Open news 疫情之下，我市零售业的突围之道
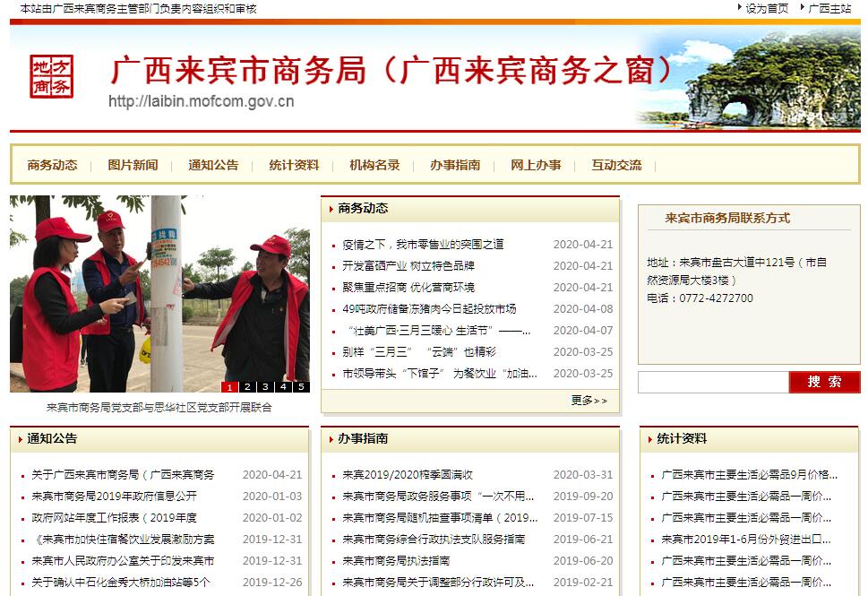The height and width of the screenshot is (596, 868). point(423,245)
